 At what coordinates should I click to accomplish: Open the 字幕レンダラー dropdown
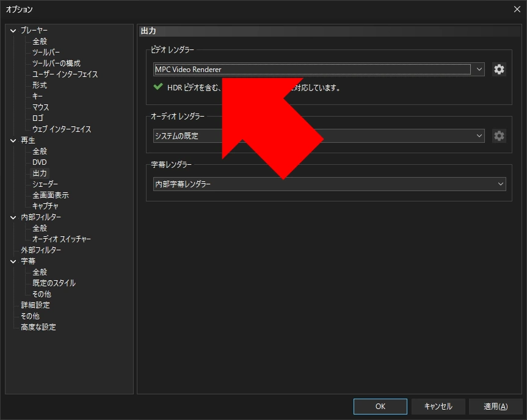point(329,184)
